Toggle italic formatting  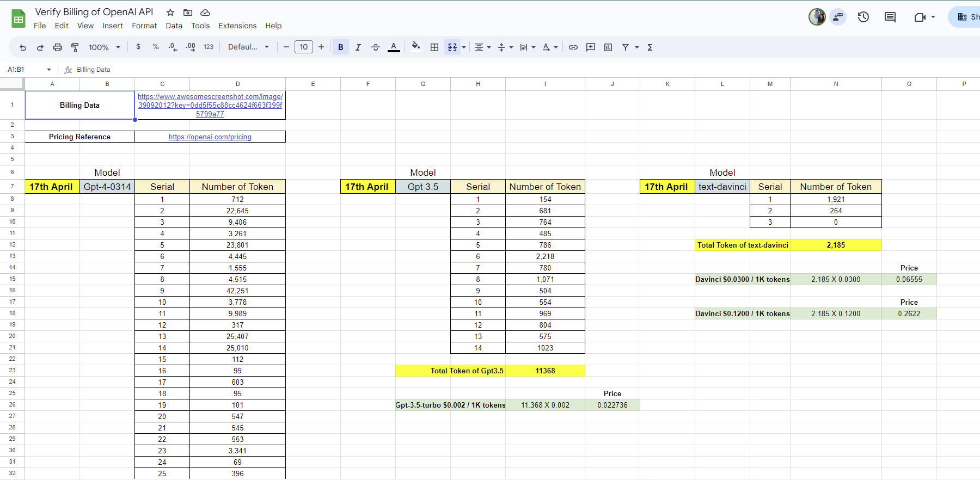pos(358,47)
